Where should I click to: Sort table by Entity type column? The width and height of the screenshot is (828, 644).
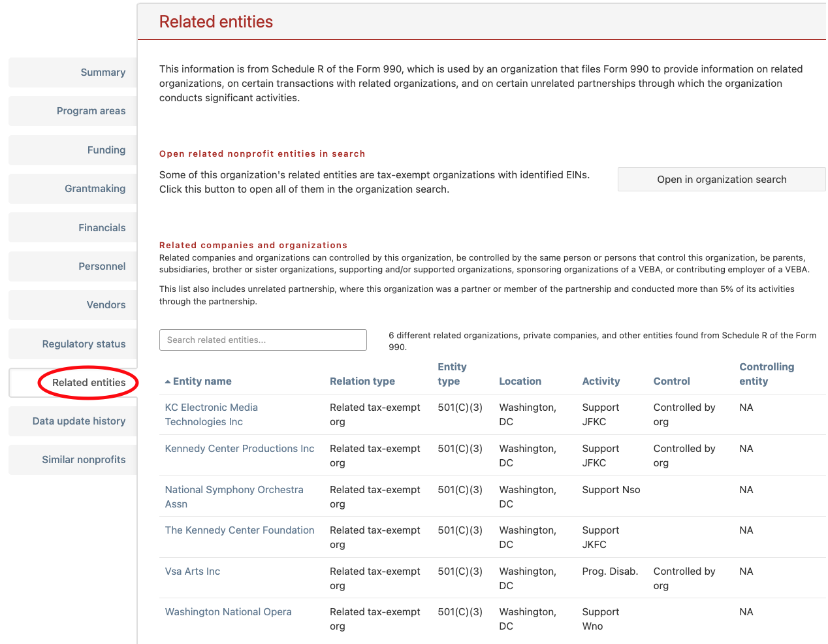click(452, 374)
